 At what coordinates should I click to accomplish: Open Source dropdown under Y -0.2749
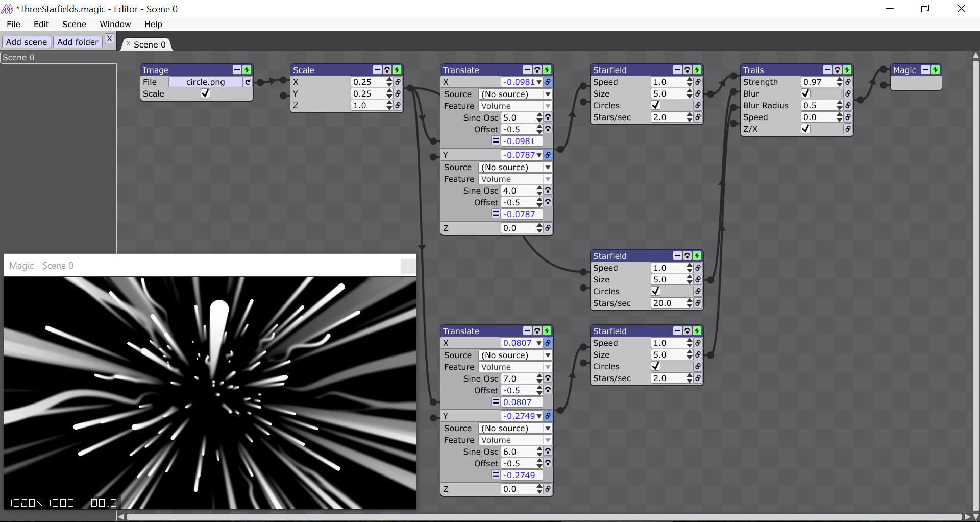pos(515,428)
